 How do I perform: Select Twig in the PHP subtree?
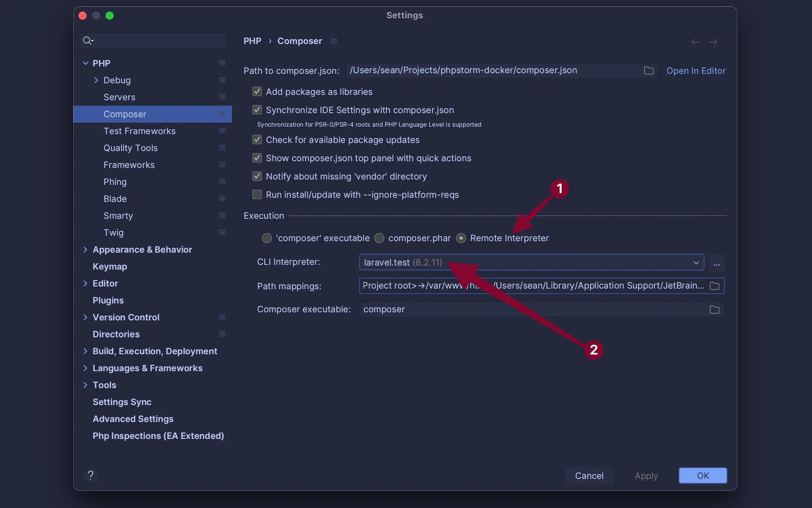pyautogui.click(x=153, y=233)
